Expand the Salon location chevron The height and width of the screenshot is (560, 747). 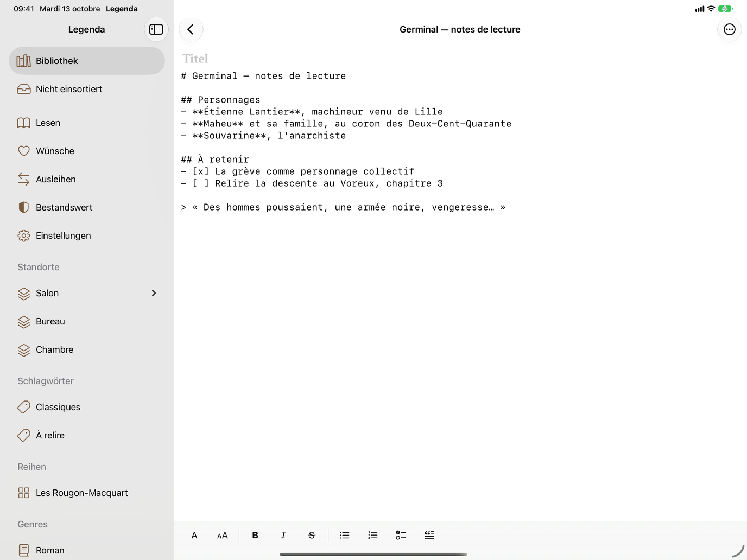click(154, 293)
